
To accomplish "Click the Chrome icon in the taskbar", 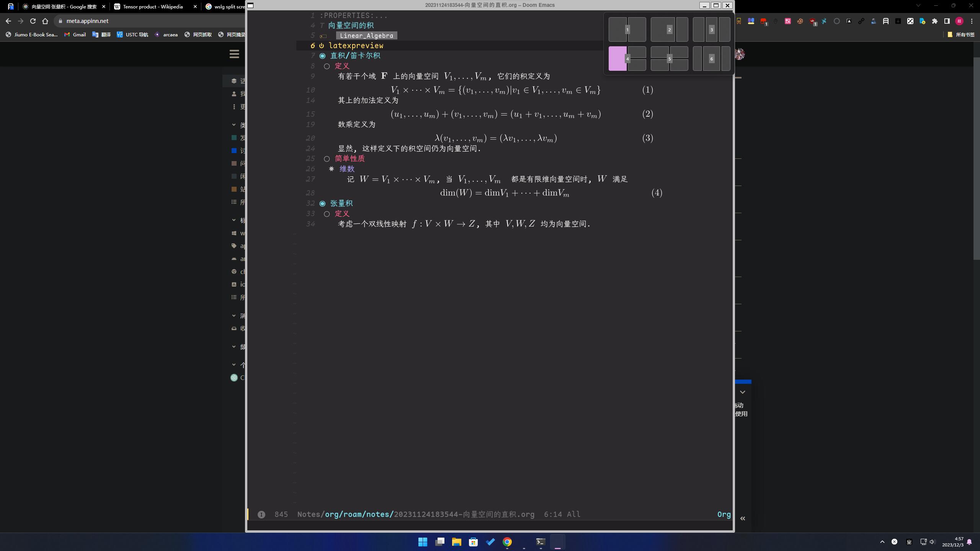I will (507, 542).
